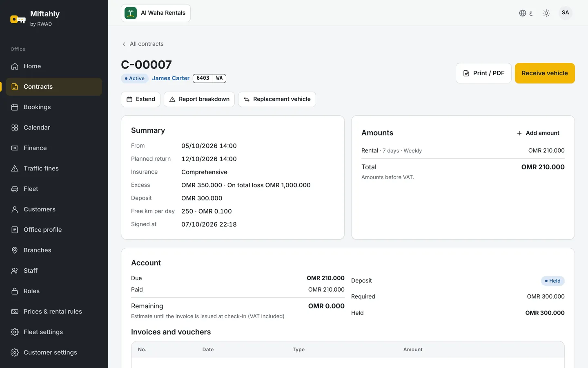Toggle light/dark theme sun icon

coord(546,13)
